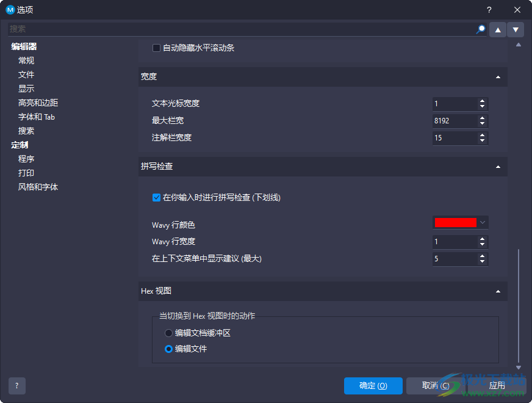Select 编辑文档缓冲区 radio option
The height and width of the screenshot is (403, 532).
click(x=168, y=333)
